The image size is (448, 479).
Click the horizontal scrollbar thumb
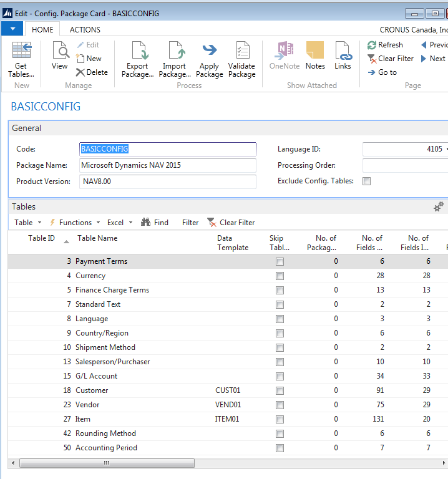click(x=107, y=463)
